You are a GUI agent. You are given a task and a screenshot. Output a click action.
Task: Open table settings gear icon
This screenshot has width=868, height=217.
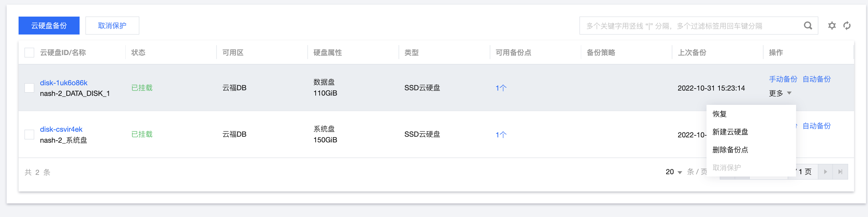click(832, 26)
